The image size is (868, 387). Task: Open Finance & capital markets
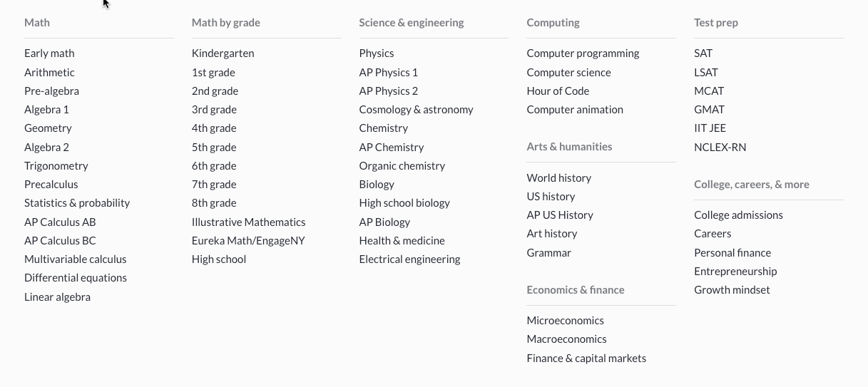tap(586, 358)
